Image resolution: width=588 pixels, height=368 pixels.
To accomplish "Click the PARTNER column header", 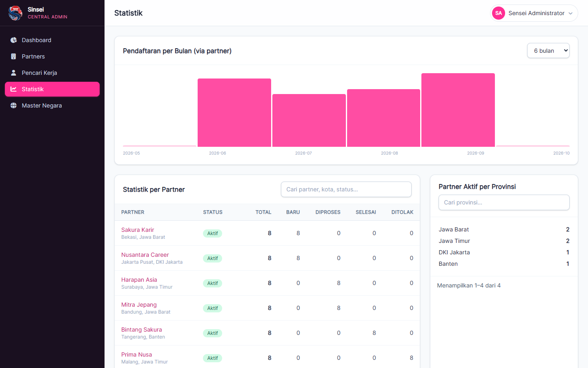I will coord(133,212).
